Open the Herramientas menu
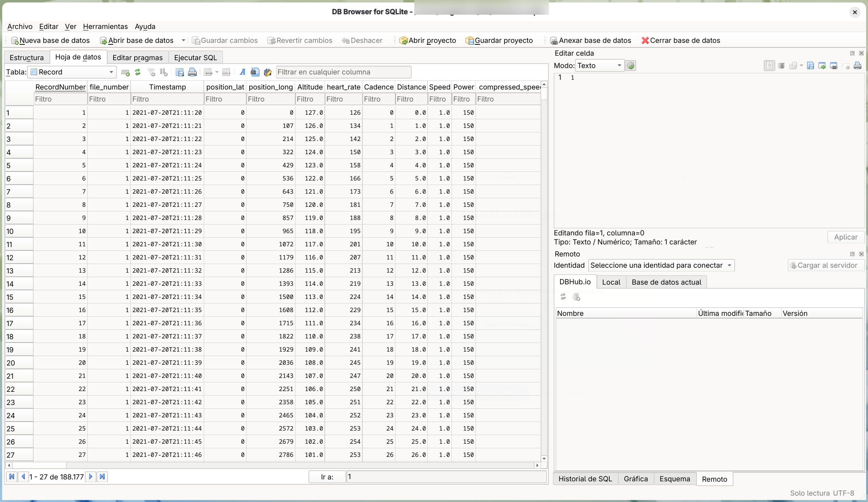Screen dimensions: 868x502 pos(105,26)
